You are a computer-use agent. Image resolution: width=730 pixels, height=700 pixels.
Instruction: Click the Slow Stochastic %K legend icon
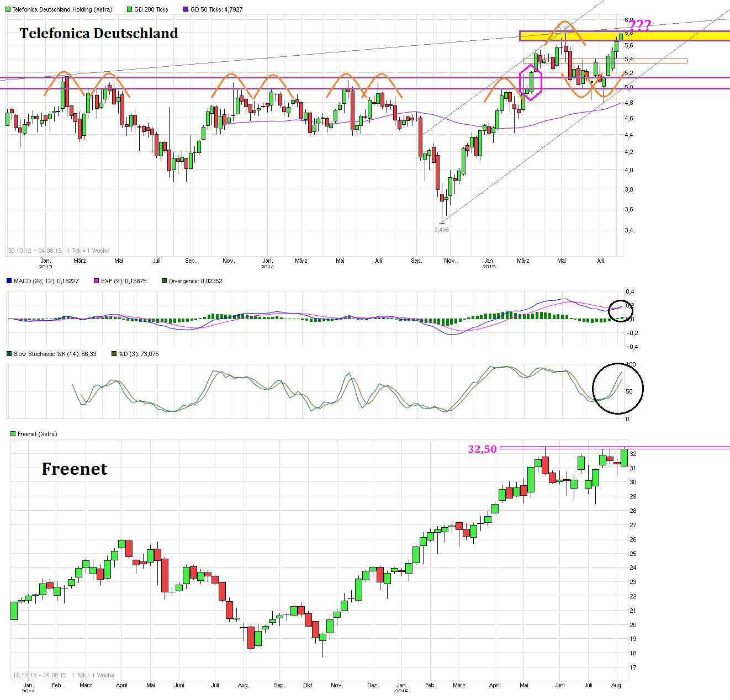pos(8,354)
